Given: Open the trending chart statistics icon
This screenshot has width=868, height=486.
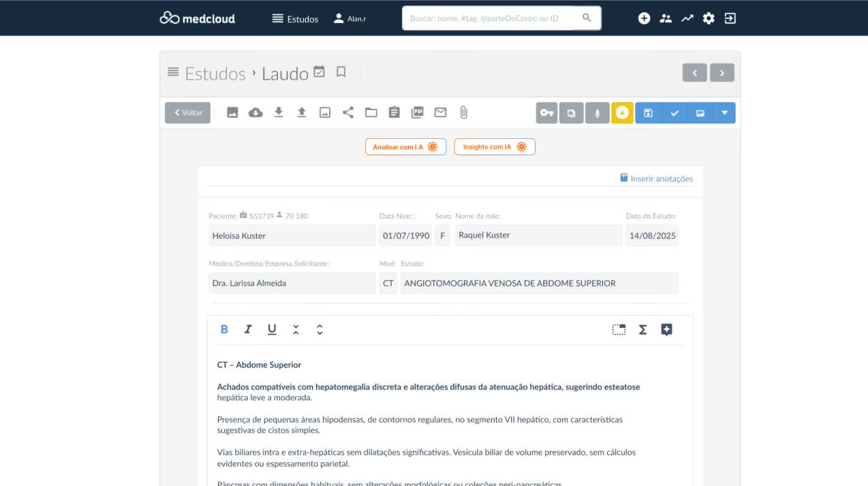Looking at the screenshot, I should pyautogui.click(x=687, y=18).
